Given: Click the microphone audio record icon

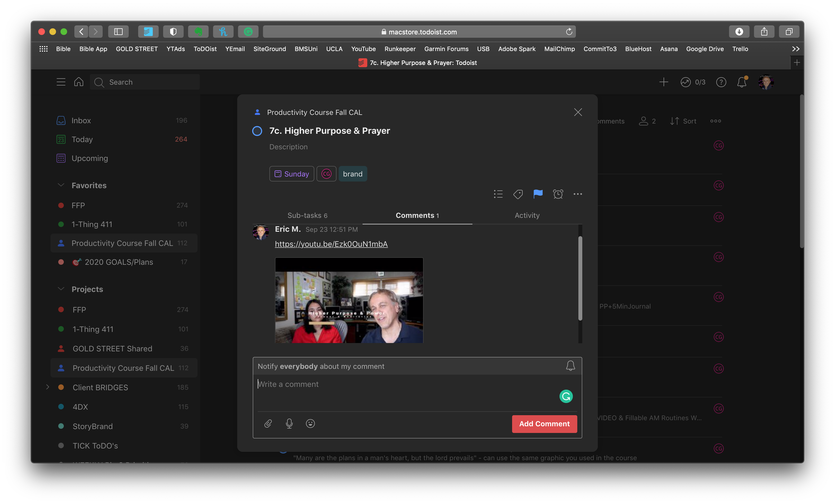Looking at the screenshot, I should [x=289, y=423].
